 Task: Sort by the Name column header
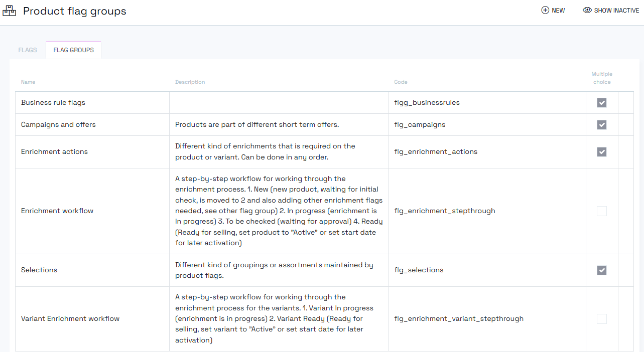(28, 82)
